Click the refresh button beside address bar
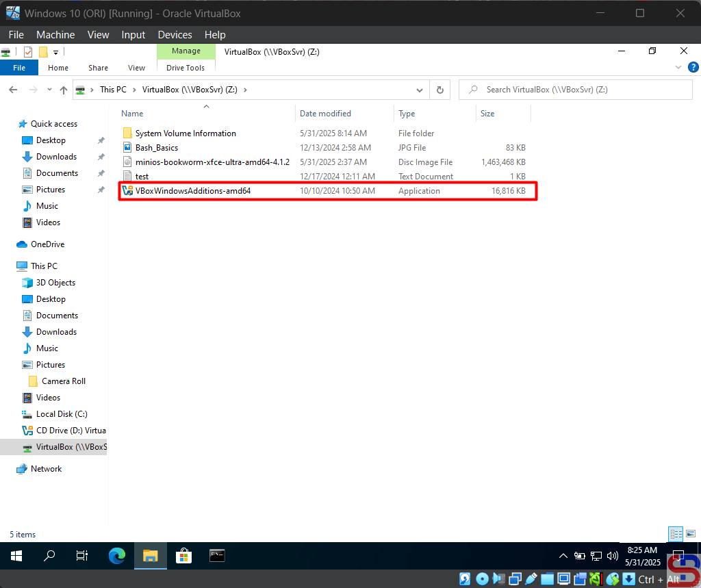This screenshot has height=588, width=701. tap(439, 90)
